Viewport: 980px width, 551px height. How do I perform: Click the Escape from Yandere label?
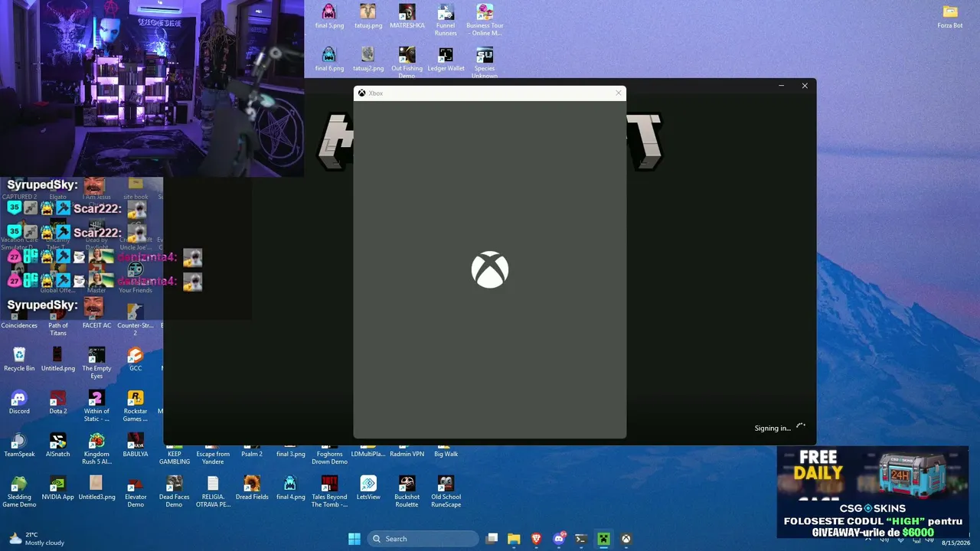pos(213,458)
